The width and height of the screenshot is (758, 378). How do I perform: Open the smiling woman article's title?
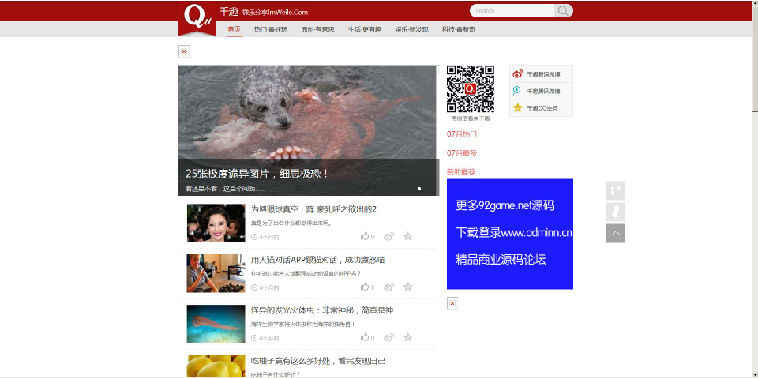(313, 209)
